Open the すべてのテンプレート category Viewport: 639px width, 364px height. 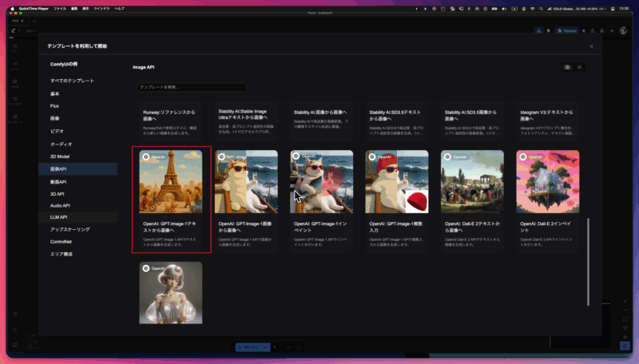coord(72,81)
